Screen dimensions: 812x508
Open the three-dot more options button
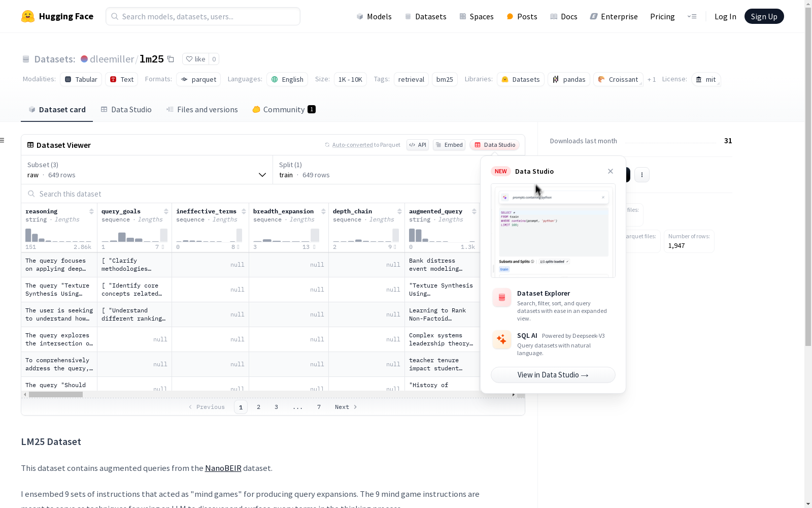(642, 175)
